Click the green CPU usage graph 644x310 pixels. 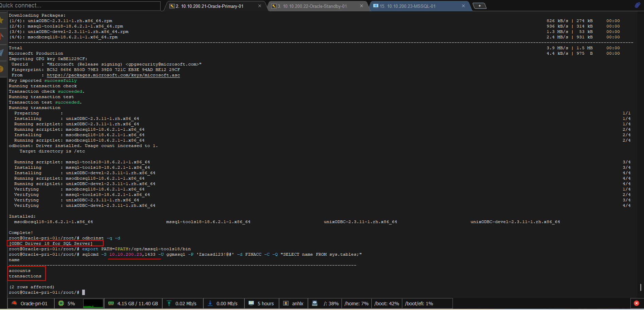click(93, 304)
